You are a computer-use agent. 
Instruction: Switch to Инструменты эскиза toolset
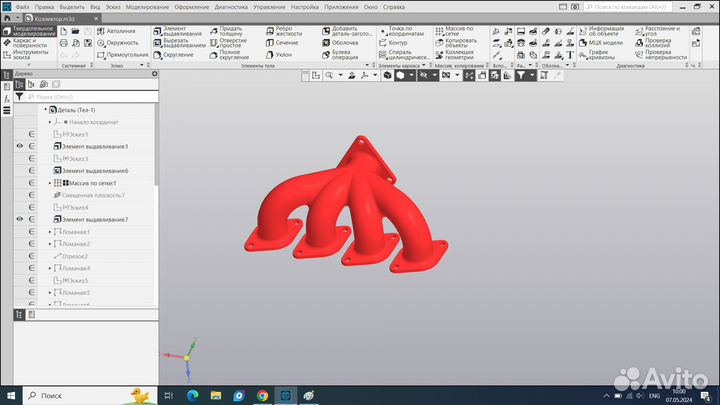(25, 55)
